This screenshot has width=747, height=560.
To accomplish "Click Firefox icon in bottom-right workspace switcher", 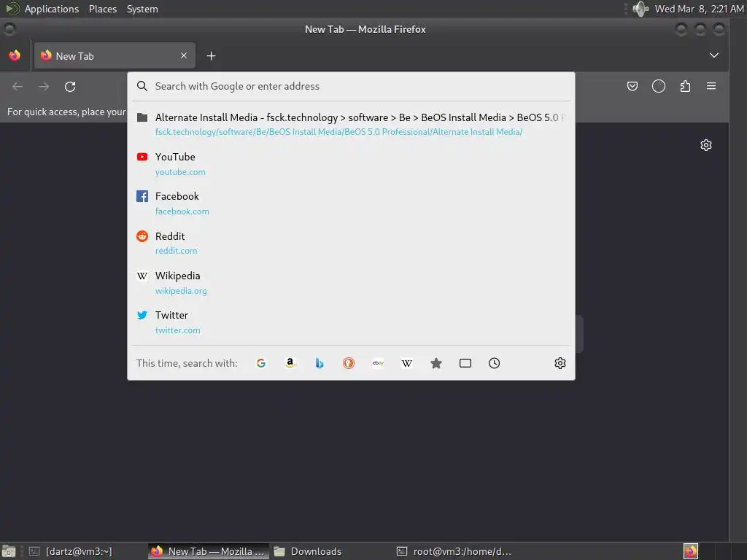I will 691,551.
